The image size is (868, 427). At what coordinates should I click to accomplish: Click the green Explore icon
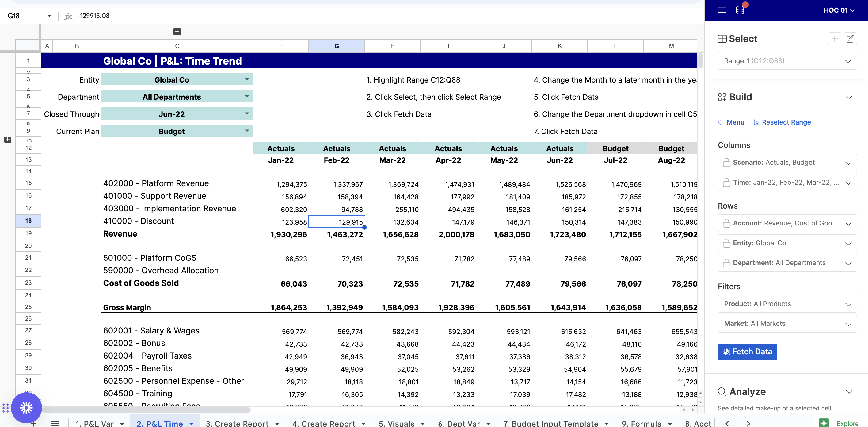click(x=824, y=423)
